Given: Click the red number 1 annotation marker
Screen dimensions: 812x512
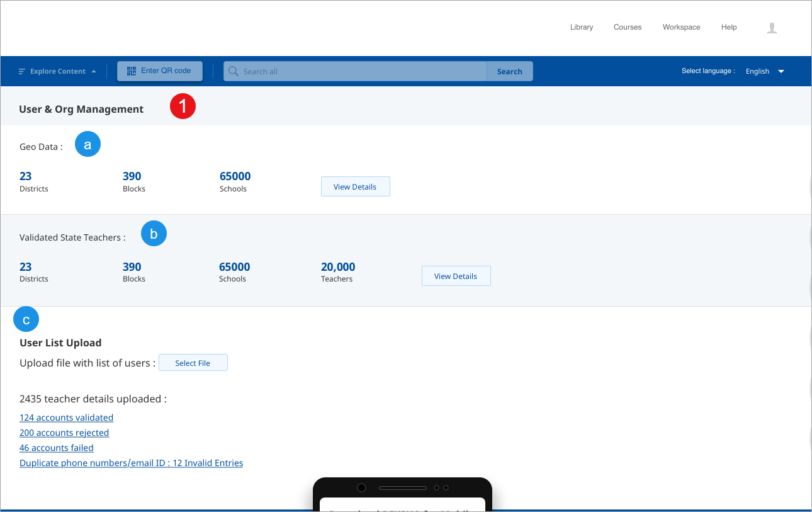Looking at the screenshot, I should (x=183, y=107).
